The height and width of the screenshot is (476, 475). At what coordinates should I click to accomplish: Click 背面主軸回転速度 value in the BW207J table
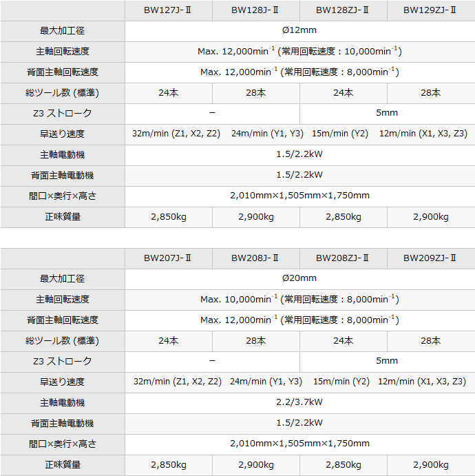pos(299,320)
